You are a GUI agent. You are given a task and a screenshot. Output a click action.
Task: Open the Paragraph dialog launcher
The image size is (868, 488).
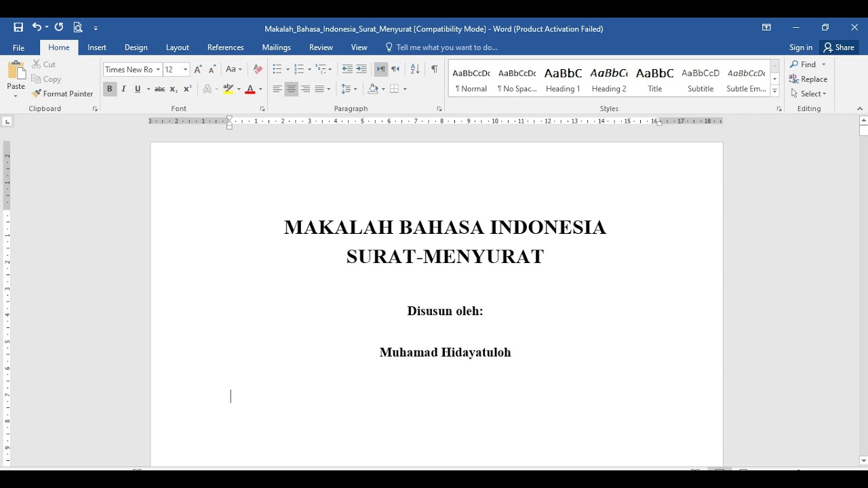pyautogui.click(x=439, y=108)
